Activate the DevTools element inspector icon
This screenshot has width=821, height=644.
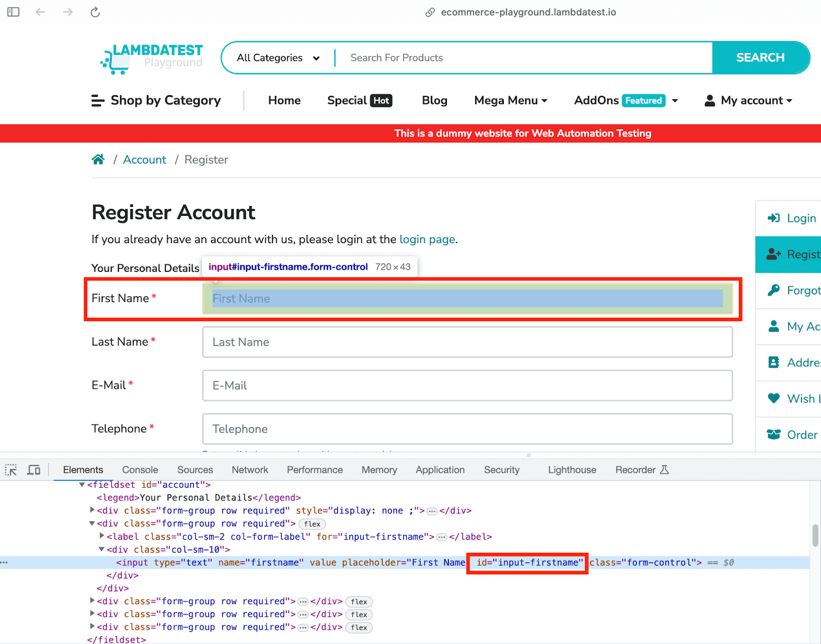click(x=11, y=470)
